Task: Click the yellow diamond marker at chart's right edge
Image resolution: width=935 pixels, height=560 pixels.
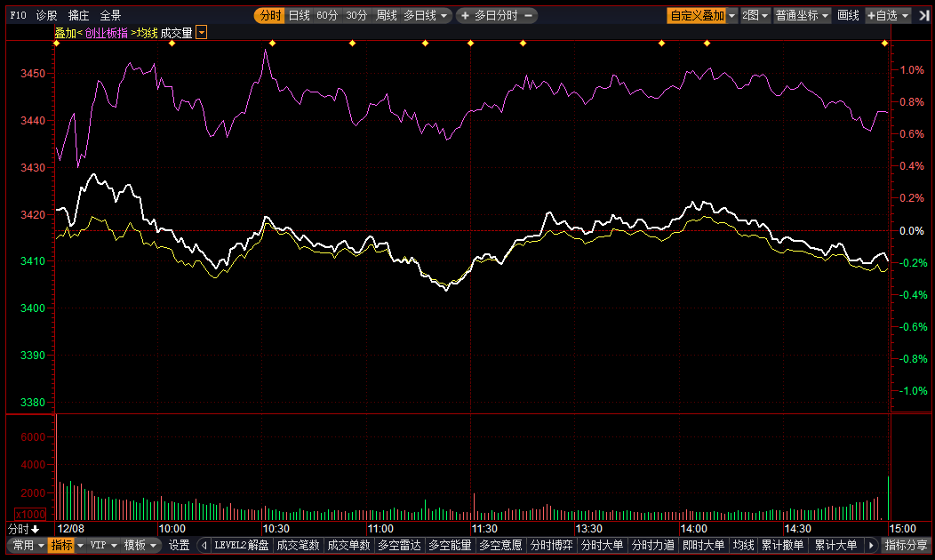Action: (x=884, y=44)
